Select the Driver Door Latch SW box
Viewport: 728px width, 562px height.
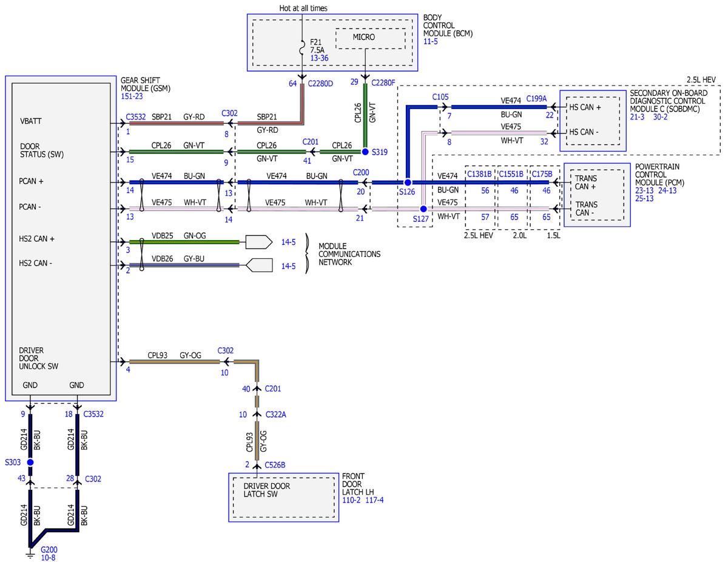pos(283,497)
